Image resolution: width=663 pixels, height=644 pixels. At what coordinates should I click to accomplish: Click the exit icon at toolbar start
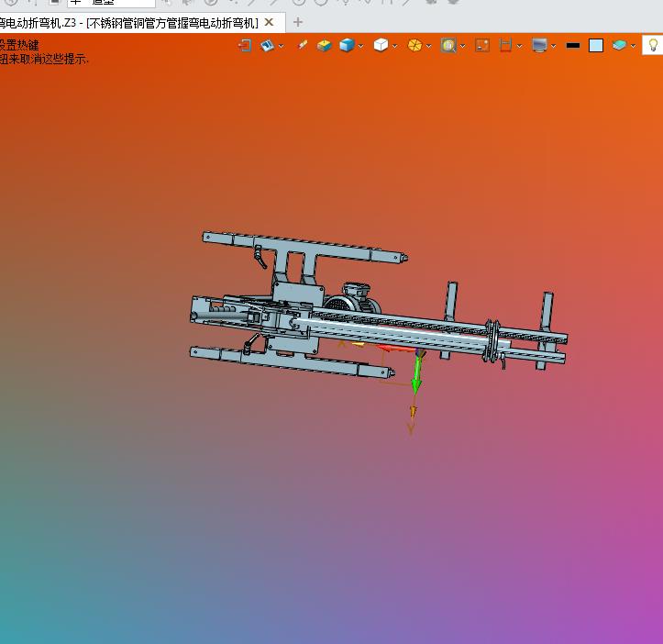tap(245, 45)
